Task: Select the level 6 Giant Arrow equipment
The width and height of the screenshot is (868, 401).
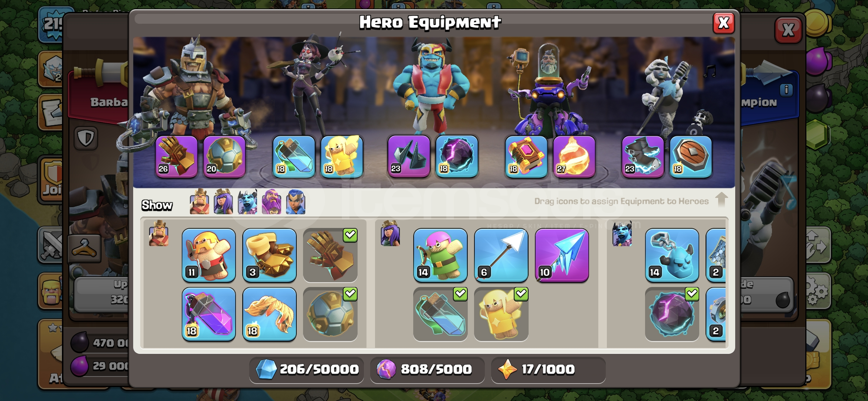Action: tap(501, 255)
